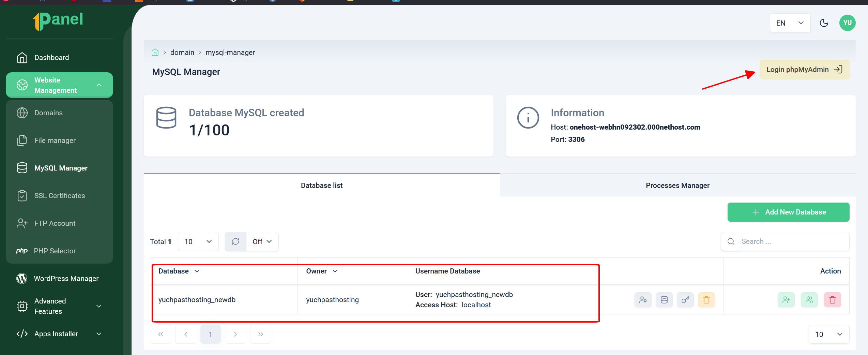Screen dimensions: 868x355
Task: Click the red delete database trash icon
Action: [x=832, y=300]
